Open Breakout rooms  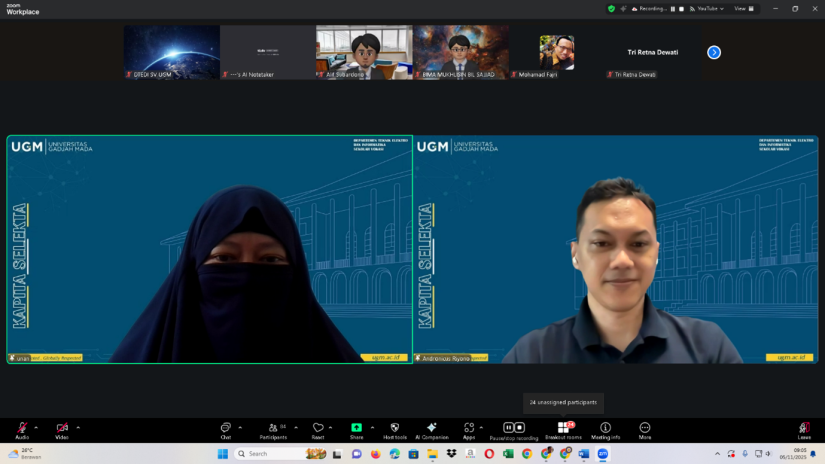563,428
